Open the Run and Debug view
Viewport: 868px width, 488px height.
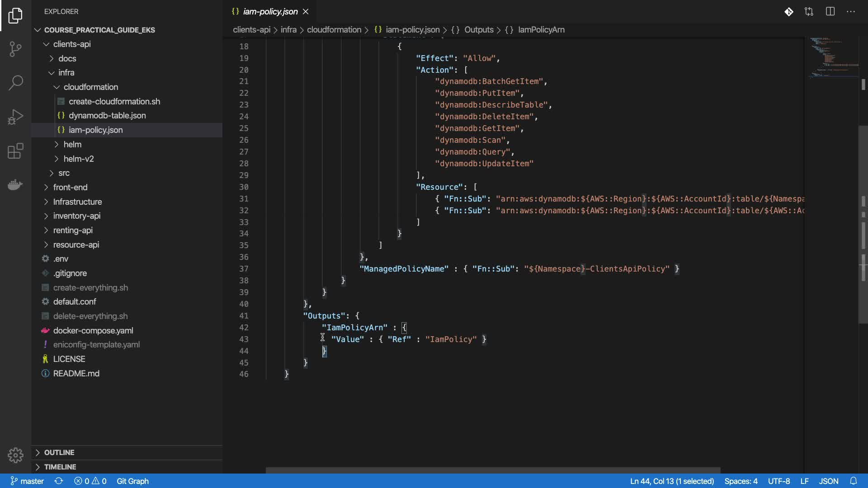tap(15, 117)
